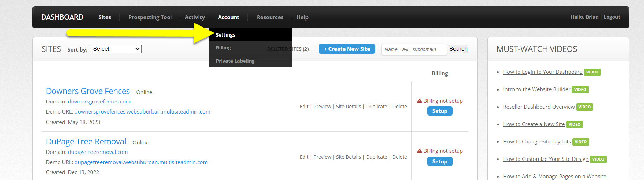The height and width of the screenshot is (180, 644).
Task: Select Settings from Account dropdown
Action: pos(251,35)
